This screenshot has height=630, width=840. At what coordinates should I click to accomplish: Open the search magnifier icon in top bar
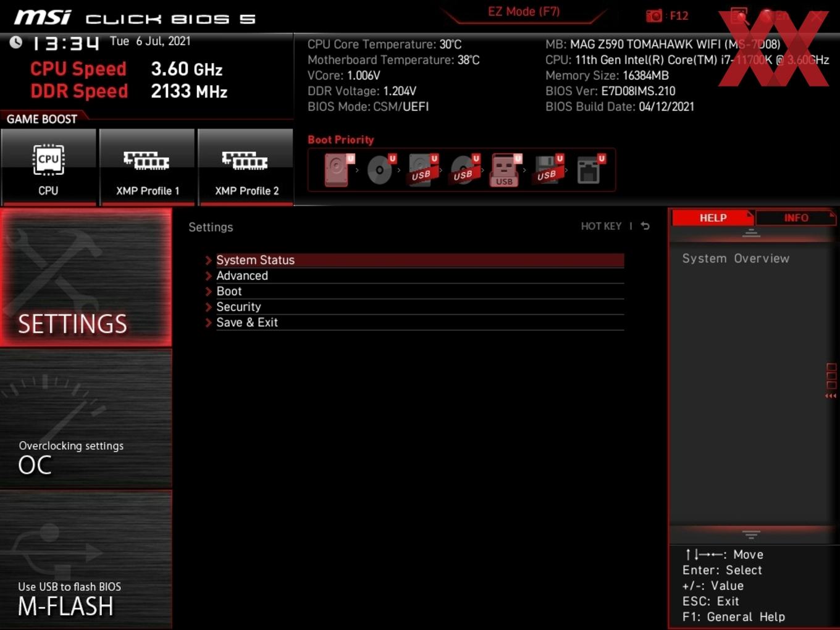[739, 16]
